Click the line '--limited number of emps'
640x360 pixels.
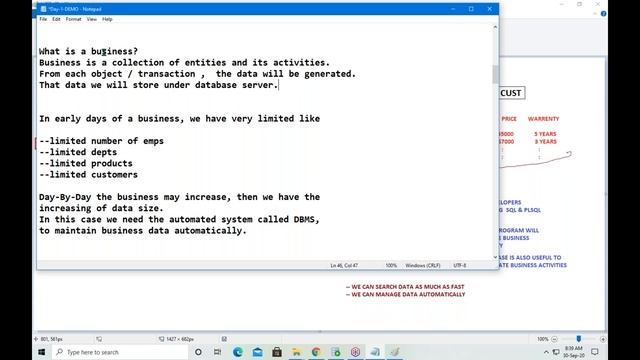pos(101,141)
